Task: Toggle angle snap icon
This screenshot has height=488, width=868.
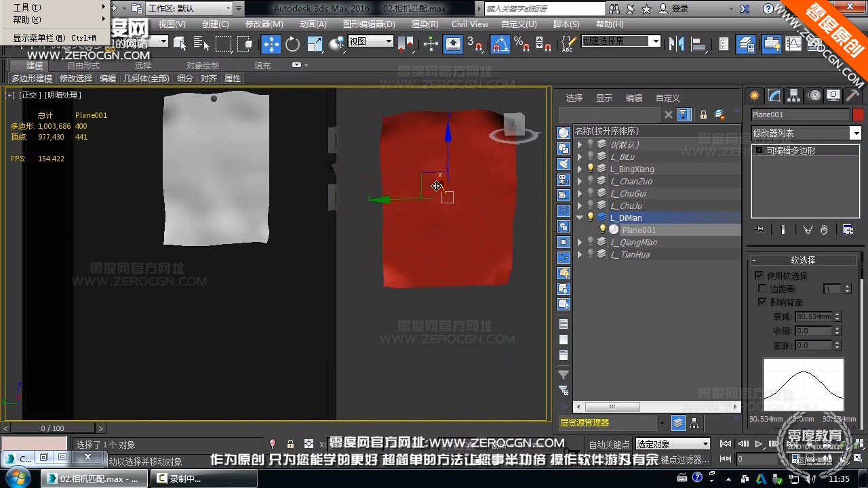Action: point(500,45)
